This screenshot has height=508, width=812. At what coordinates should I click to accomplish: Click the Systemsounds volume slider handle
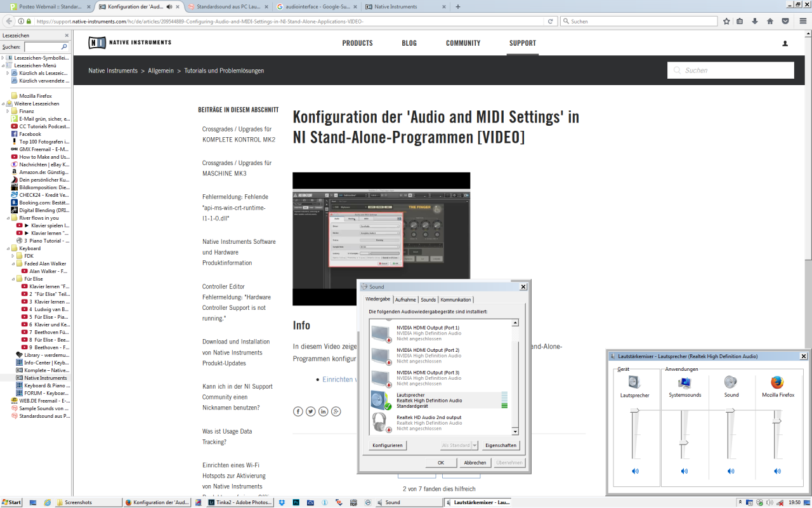[684, 442]
